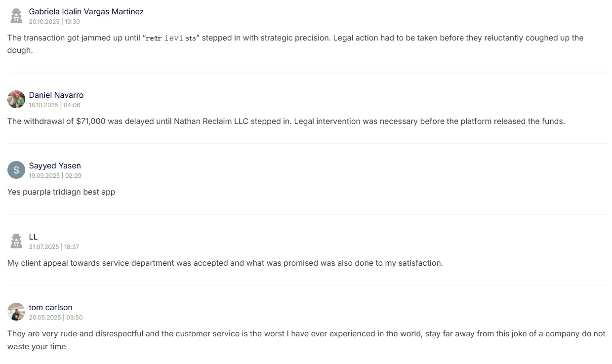Viewport: 612px width, 364px height.
Task: Click the name Gabriela Idalin Vargas Martinez
Action: (86, 11)
